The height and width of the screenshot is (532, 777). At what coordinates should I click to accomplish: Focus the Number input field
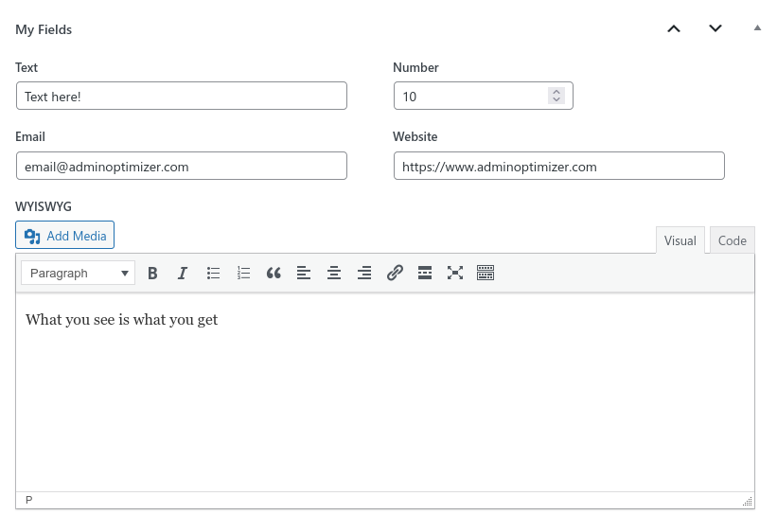tap(484, 96)
